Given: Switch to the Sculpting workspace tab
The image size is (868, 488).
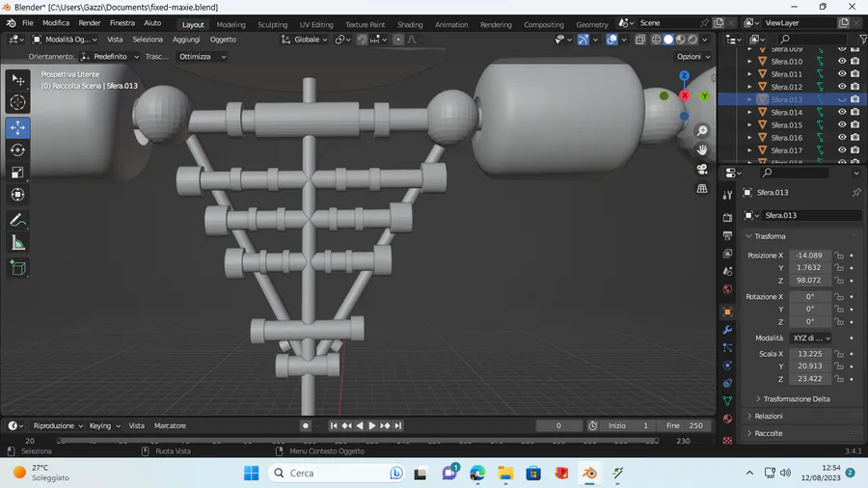Looking at the screenshot, I should click(x=272, y=24).
